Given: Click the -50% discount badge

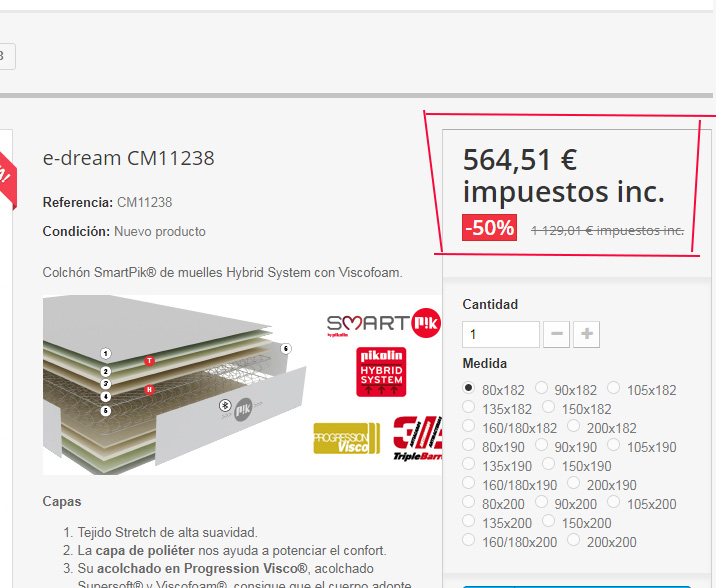Looking at the screenshot, I should pyautogui.click(x=490, y=227).
